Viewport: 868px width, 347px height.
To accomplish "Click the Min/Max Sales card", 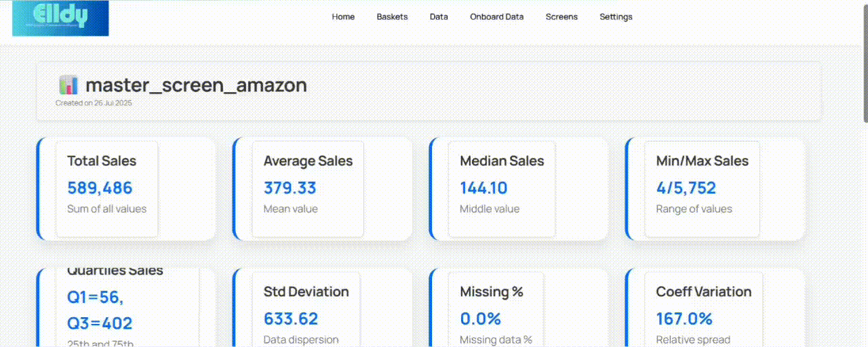I will [x=715, y=188].
